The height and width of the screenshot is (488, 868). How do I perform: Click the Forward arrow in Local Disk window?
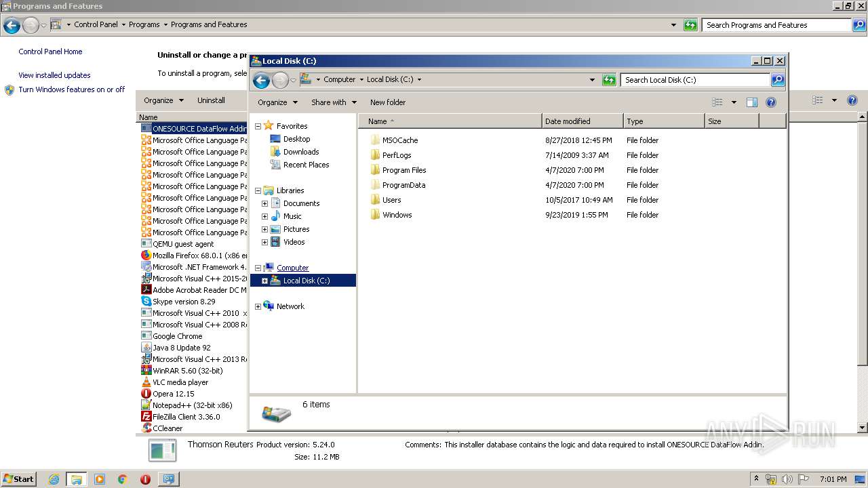280,81
